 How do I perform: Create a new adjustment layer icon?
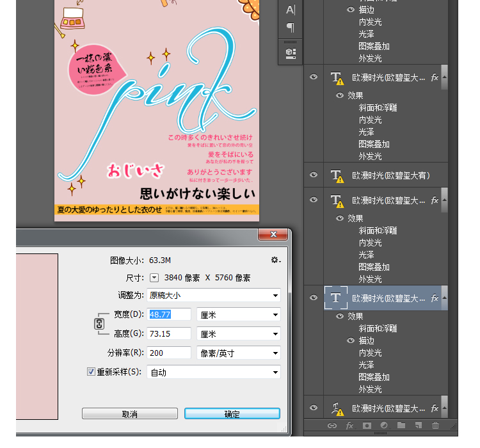tap(384, 425)
